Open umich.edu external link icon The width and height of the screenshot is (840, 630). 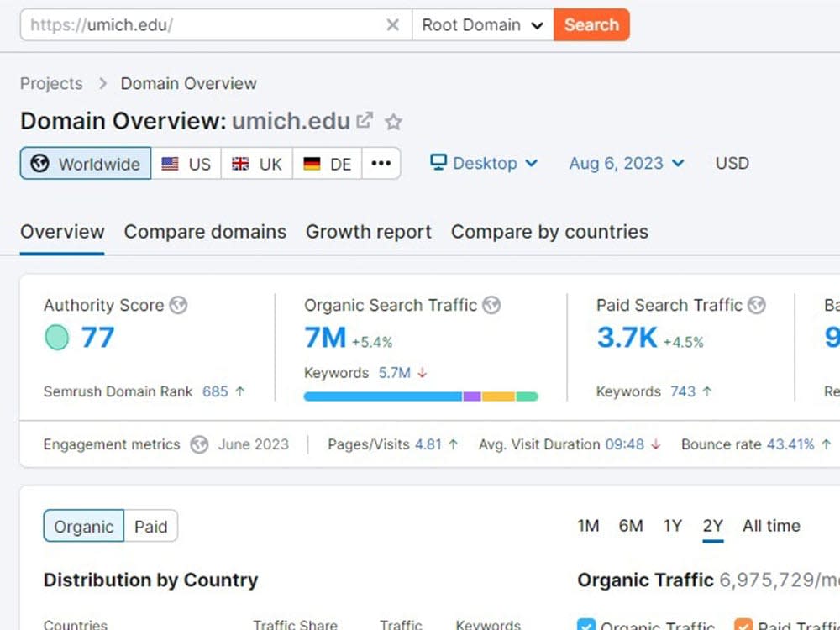365,120
